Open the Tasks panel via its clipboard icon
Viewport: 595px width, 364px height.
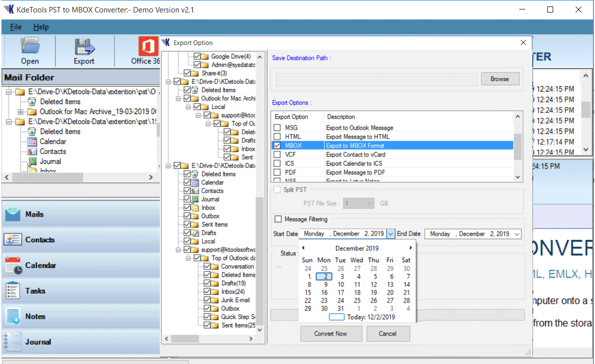click(x=12, y=291)
